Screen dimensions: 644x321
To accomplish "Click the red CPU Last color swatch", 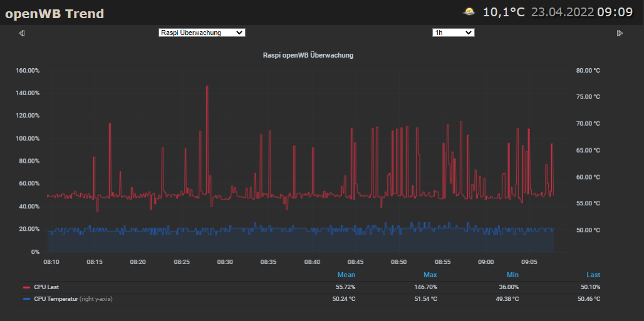I will [26, 287].
